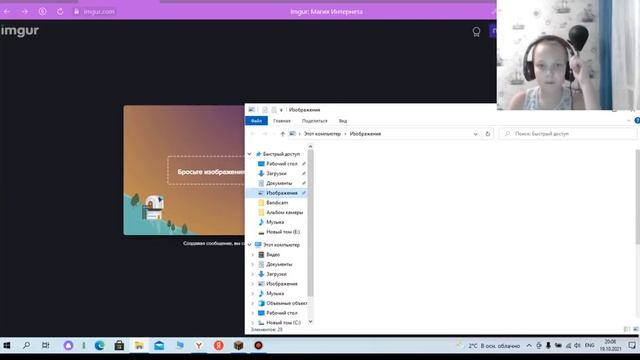Image resolution: width=640 pixels, height=360 pixels.
Task: Select Рабочий стол in quick access
Action: coord(282,164)
